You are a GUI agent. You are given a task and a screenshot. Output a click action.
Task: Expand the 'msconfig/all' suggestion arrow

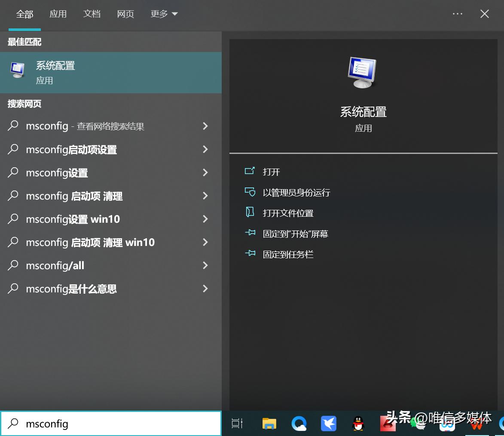[205, 265]
